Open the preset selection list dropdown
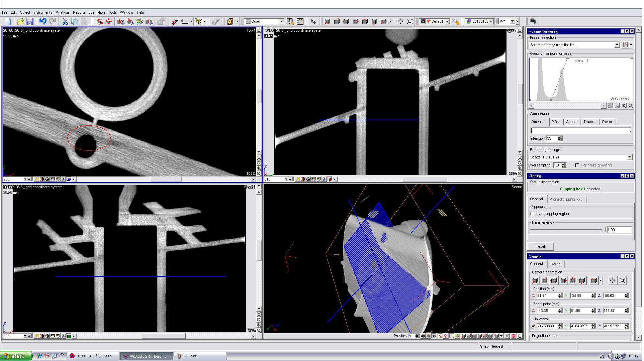The width and height of the screenshot is (644, 361). 617,45
